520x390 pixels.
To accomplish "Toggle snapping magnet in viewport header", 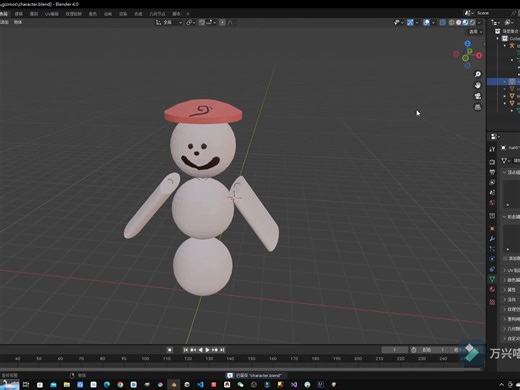I will 202,22.
